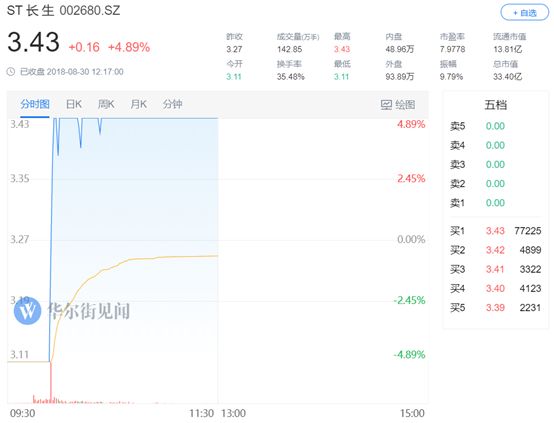
Task: Select the 分钟 chart tab
Action: click(172, 104)
